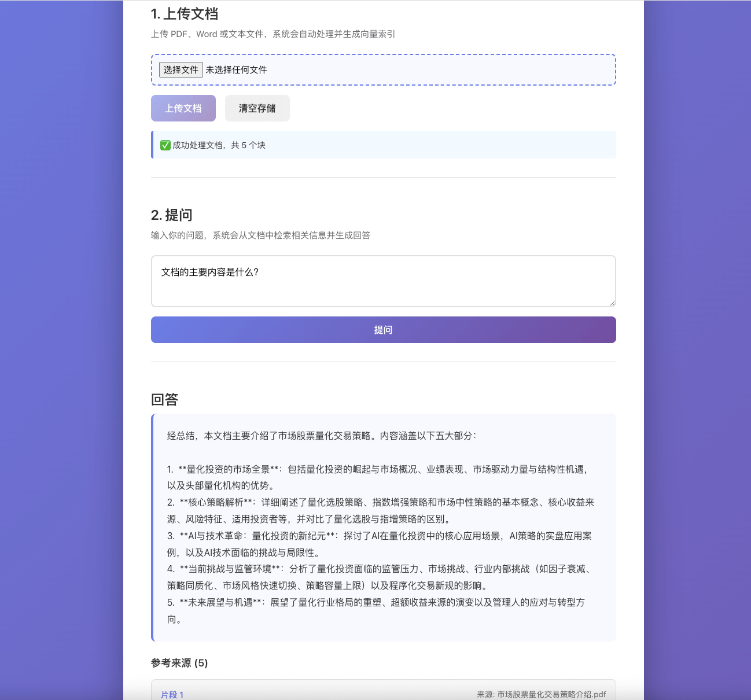
Task: Click the green checkmark success icon
Action: coord(165,145)
